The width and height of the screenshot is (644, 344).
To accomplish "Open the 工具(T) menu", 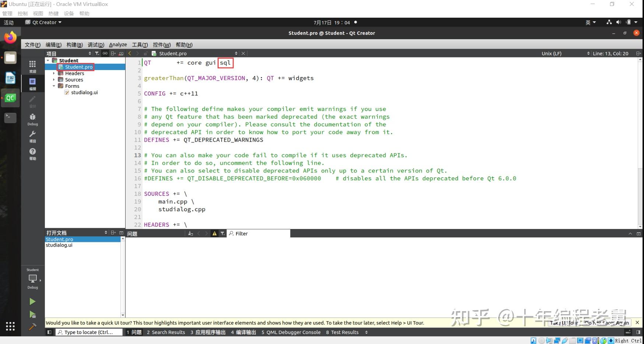I will coord(139,45).
